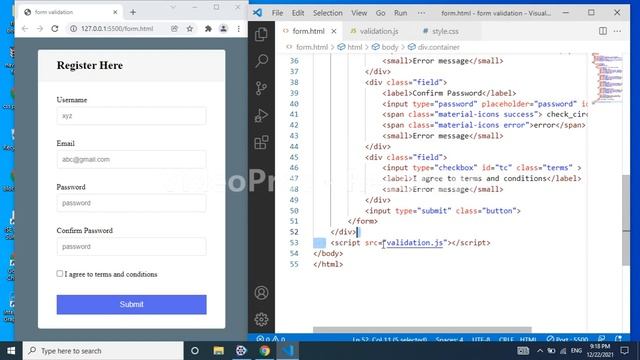Screen dimensions: 640x360
Task: Click ENG language indicator in tray
Action: 576,351
